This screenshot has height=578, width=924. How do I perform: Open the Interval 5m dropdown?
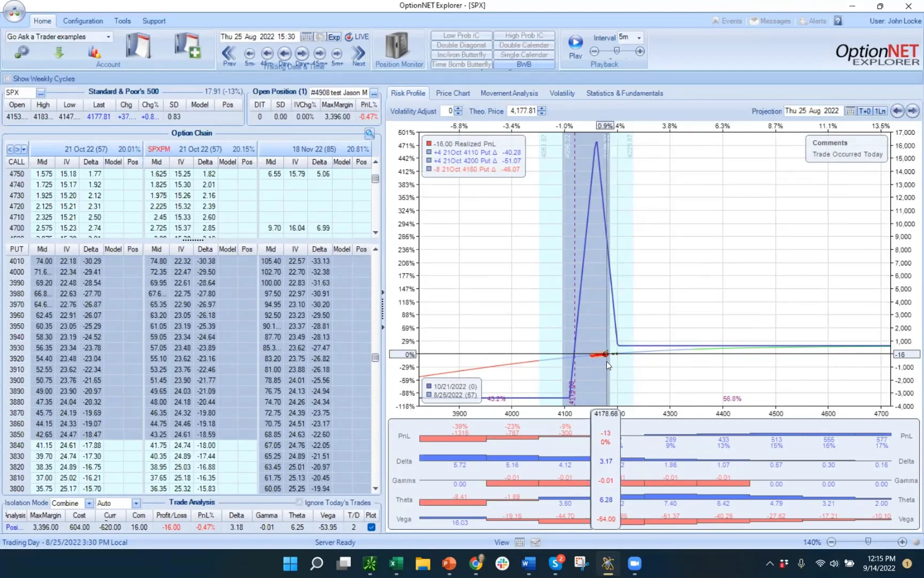[639, 37]
